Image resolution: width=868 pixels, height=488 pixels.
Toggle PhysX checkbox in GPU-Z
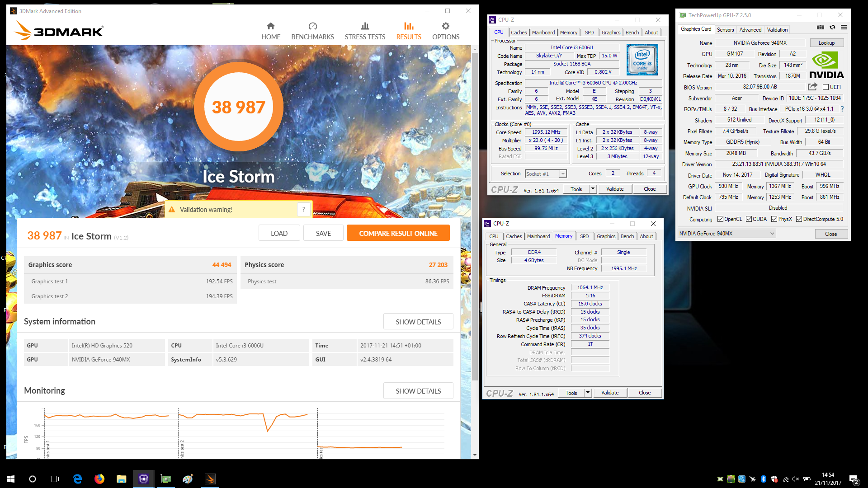pos(774,219)
